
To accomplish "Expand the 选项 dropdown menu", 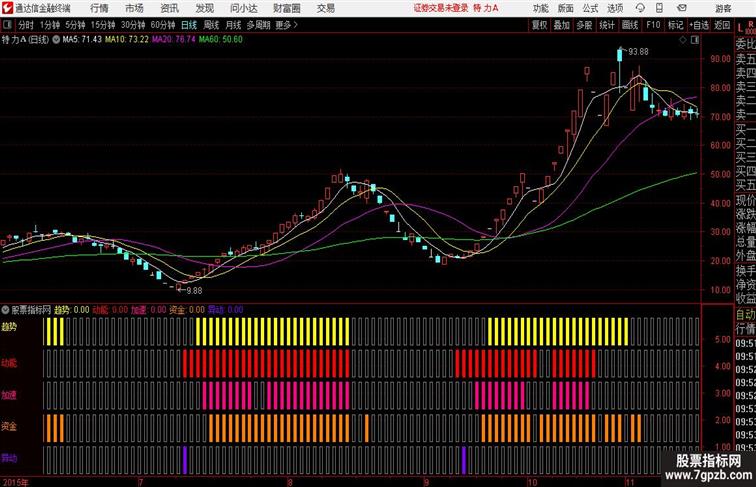I will click(x=615, y=8).
